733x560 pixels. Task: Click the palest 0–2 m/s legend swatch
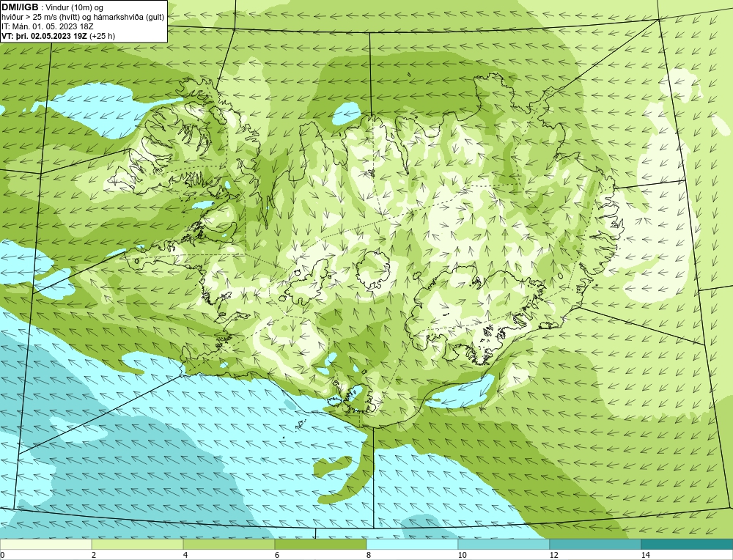pyautogui.click(x=45, y=545)
